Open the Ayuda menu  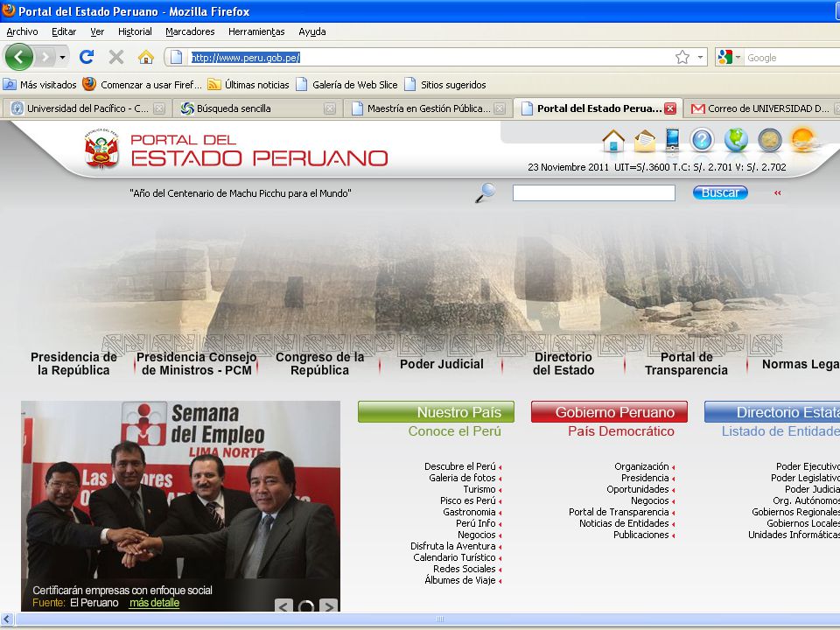coord(312,31)
